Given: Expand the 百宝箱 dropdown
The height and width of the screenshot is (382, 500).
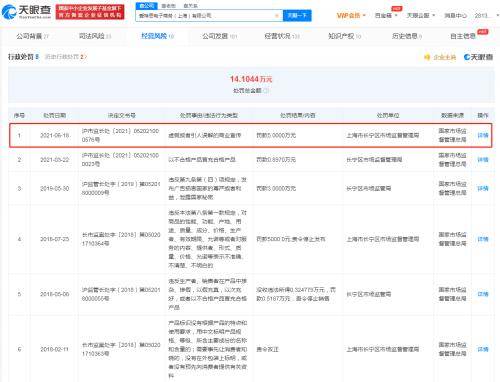Looking at the screenshot, I should click(386, 15).
